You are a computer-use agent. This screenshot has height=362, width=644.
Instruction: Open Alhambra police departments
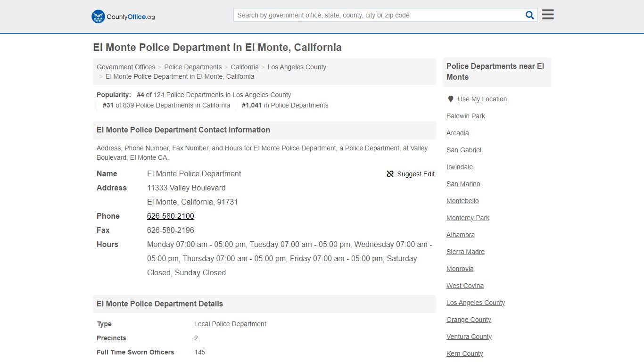click(461, 235)
